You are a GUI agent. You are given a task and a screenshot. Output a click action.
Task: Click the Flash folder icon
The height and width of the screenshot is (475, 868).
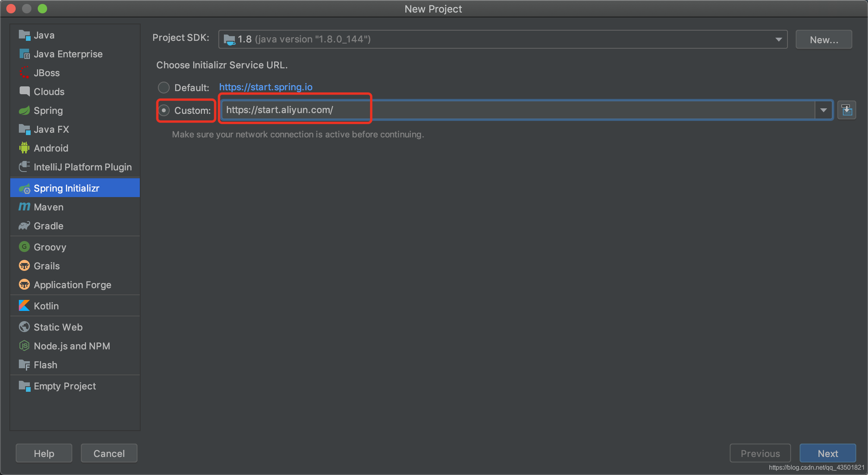(24, 365)
